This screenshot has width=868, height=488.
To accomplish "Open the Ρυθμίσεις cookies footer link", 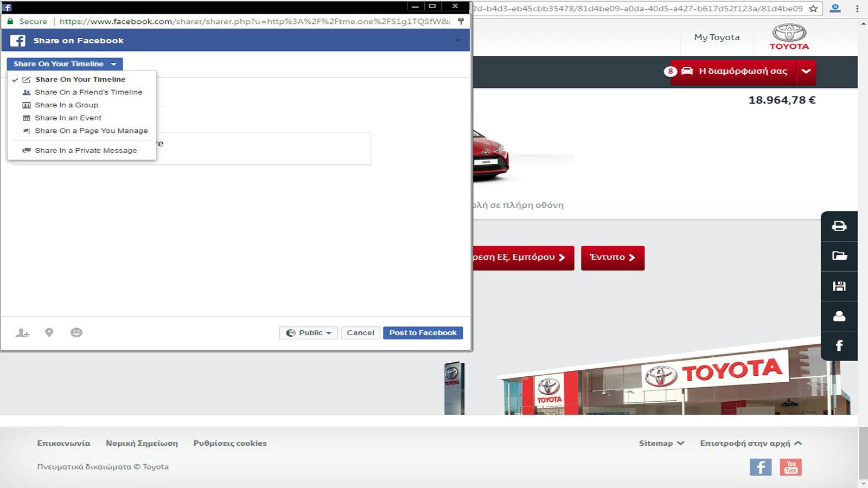I will point(230,443).
